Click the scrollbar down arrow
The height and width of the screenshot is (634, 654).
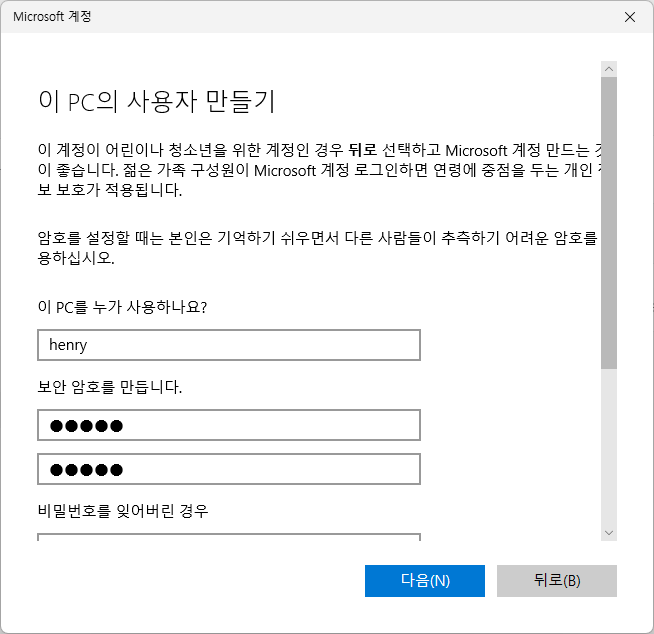pos(609,533)
